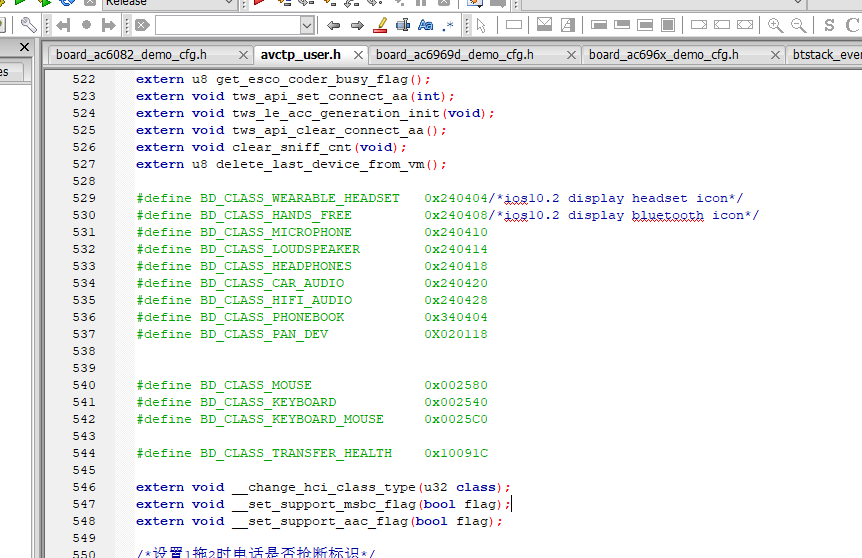Screen dimensions: 862x558
Task: Click BD_CLASS_MICROPHONE define
Action: pyautogui.click(x=275, y=232)
